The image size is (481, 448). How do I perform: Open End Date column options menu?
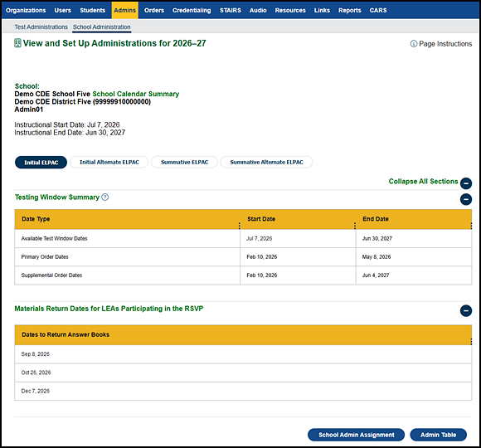point(471,226)
